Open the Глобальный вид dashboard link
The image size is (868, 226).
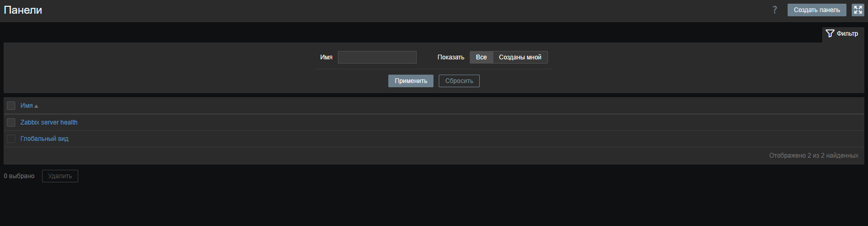point(45,139)
